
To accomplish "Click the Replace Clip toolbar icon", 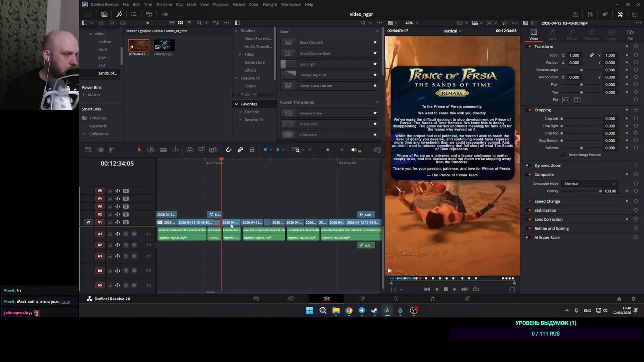I will 213,150.
